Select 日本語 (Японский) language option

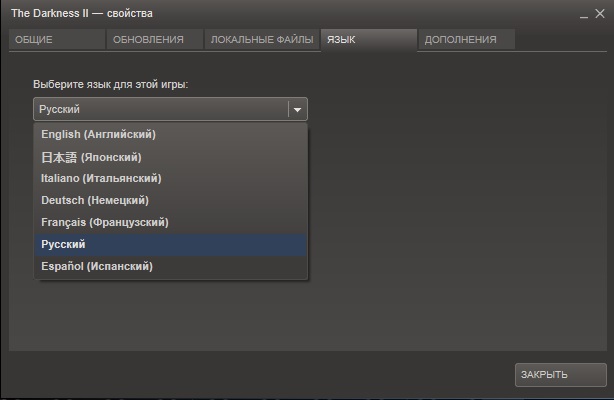tap(171, 157)
